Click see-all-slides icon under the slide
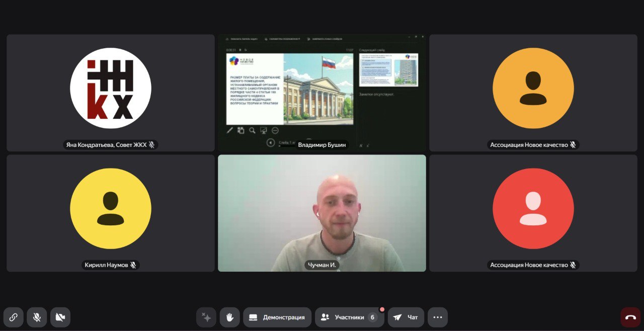The height and width of the screenshot is (331, 644). click(241, 130)
